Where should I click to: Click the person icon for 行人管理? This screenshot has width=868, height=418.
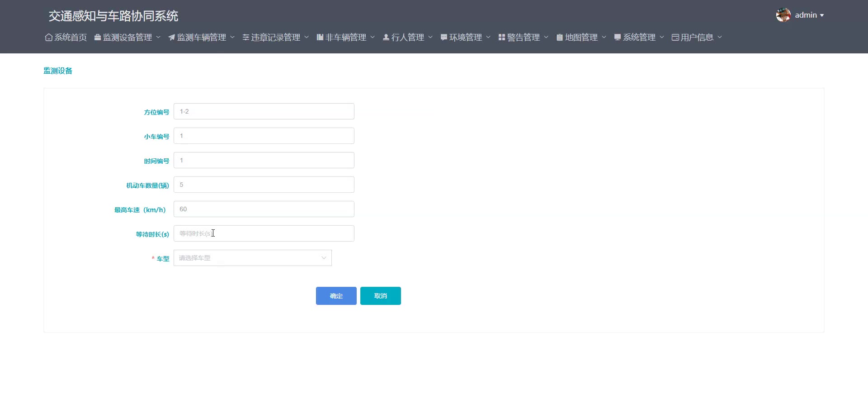click(x=386, y=38)
